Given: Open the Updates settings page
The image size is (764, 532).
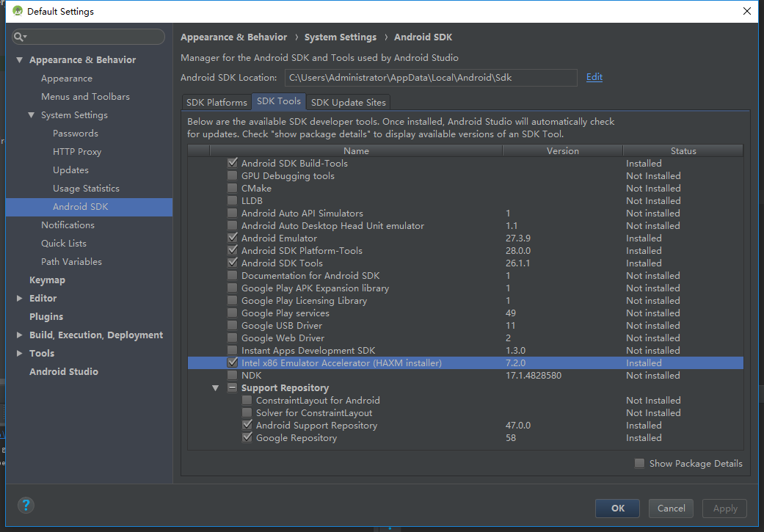Looking at the screenshot, I should tap(70, 170).
